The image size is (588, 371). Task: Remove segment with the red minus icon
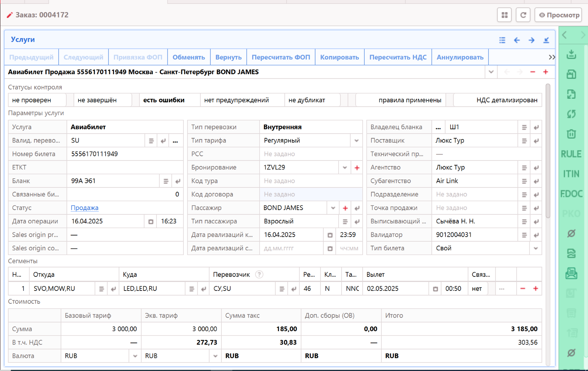click(x=523, y=289)
